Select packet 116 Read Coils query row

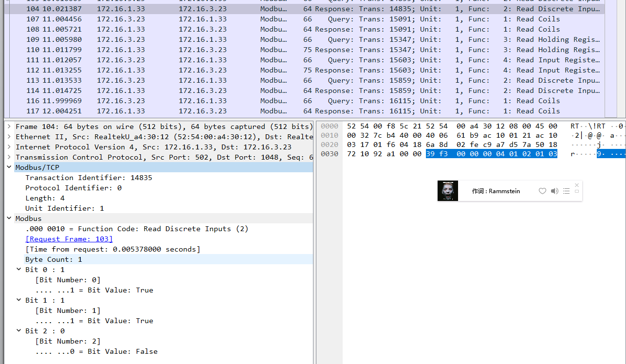pyautogui.click(x=195, y=101)
